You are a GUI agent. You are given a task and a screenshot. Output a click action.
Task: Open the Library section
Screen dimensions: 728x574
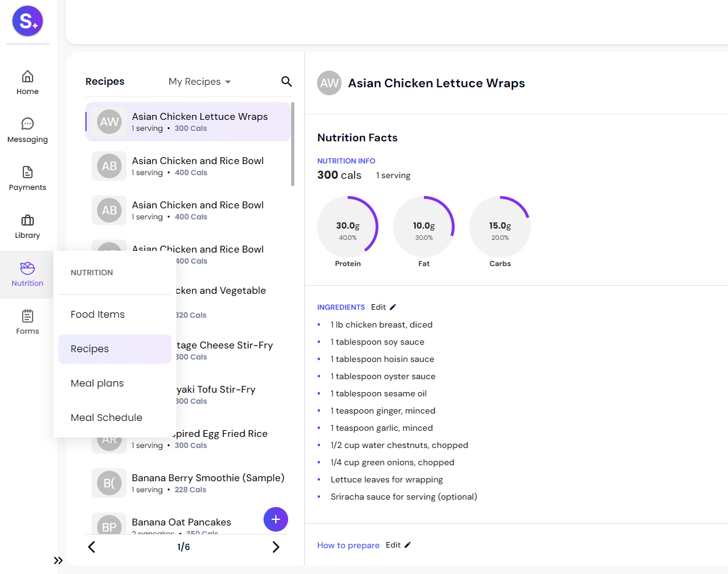27,226
